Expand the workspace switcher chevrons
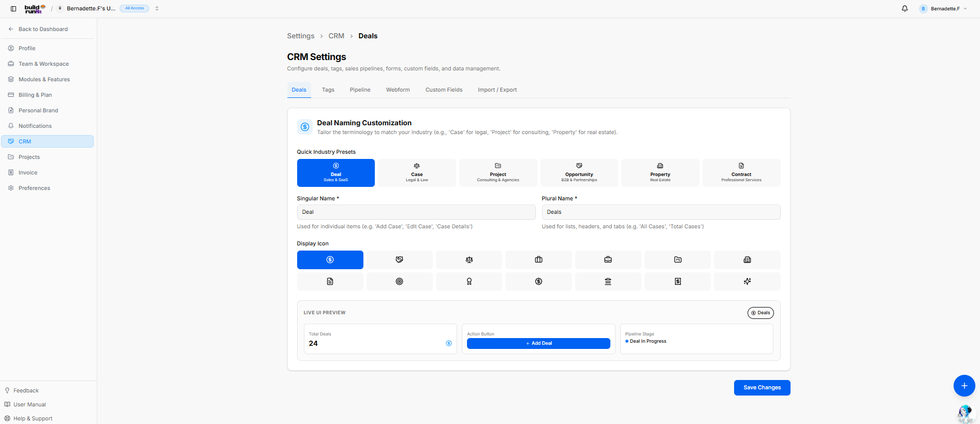 click(157, 9)
